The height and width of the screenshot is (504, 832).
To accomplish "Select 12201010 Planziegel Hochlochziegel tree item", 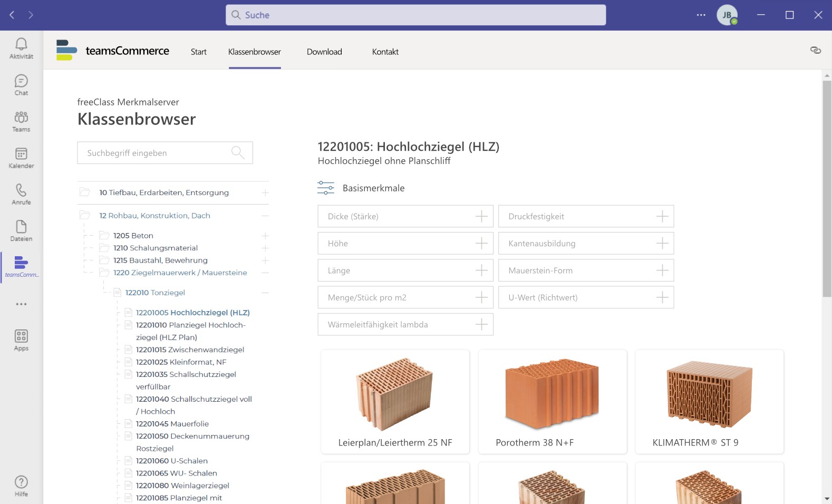I will coord(191,331).
